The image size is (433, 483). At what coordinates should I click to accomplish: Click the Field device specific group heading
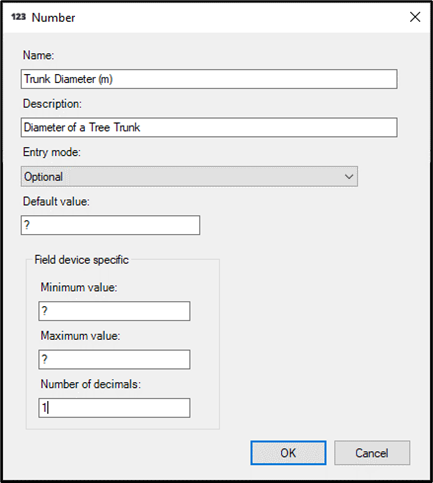(x=82, y=260)
